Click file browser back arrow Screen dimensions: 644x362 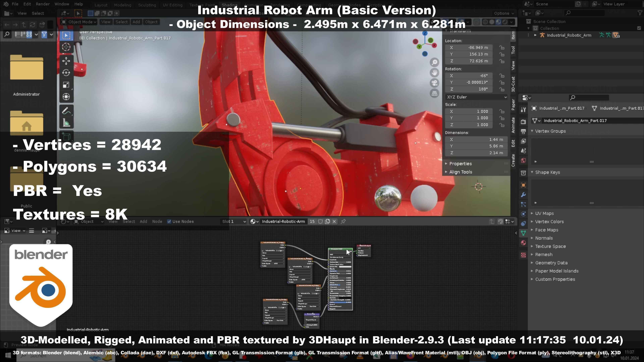[x=7, y=24]
